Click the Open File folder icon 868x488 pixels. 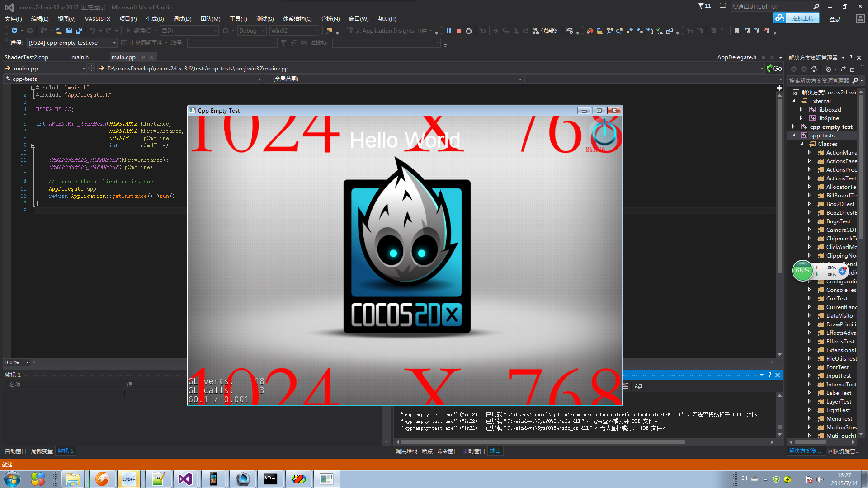[x=59, y=31]
